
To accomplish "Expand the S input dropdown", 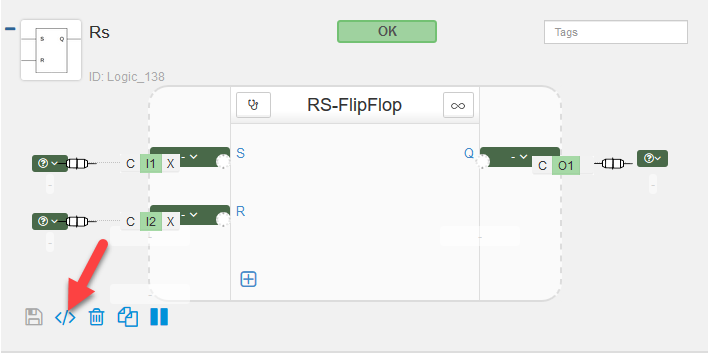I will click(189, 157).
